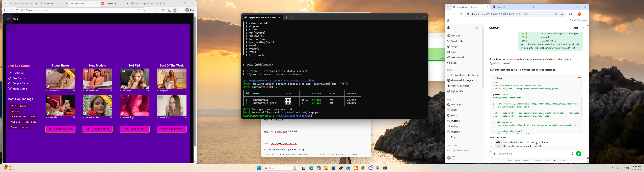Open Edge downloads icon in toolbar

click(169, 10)
